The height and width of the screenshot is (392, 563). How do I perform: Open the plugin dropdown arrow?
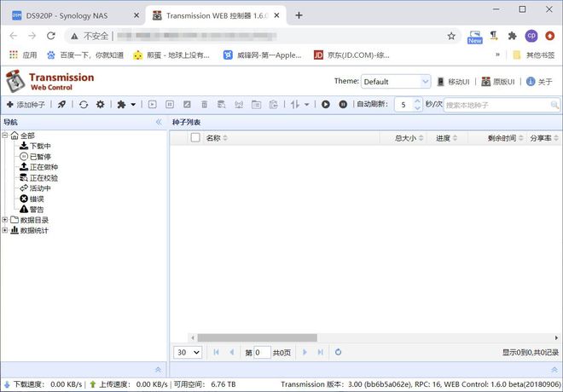[133, 105]
